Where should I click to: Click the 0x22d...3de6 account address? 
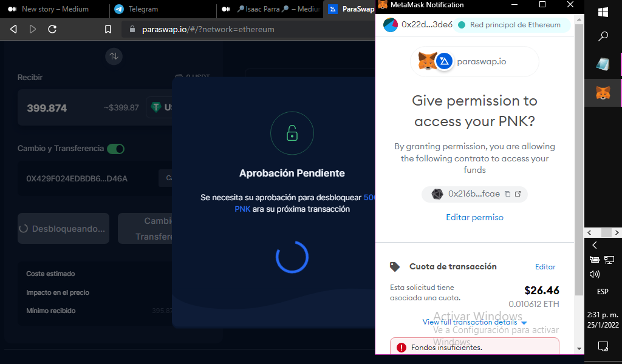(x=427, y=24)
